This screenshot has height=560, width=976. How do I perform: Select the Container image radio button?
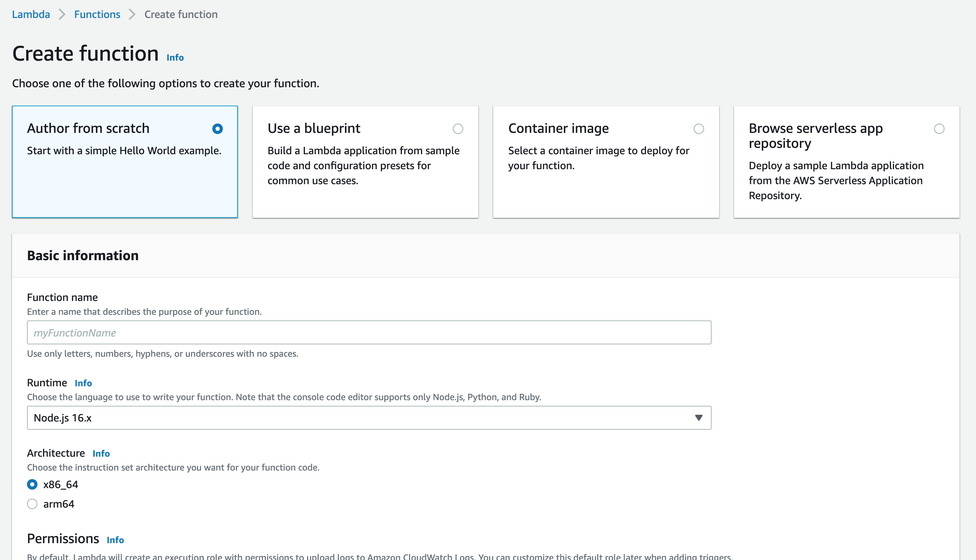point(698,128)
